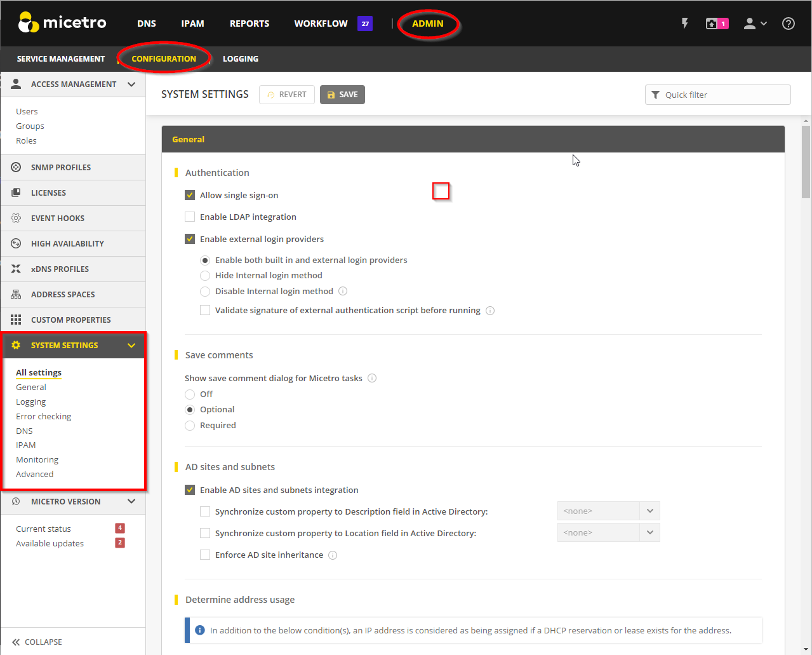This screenshot has width=812, height=655.
Task: Open the user account menu icon
Action: click(x=750, y=24)
